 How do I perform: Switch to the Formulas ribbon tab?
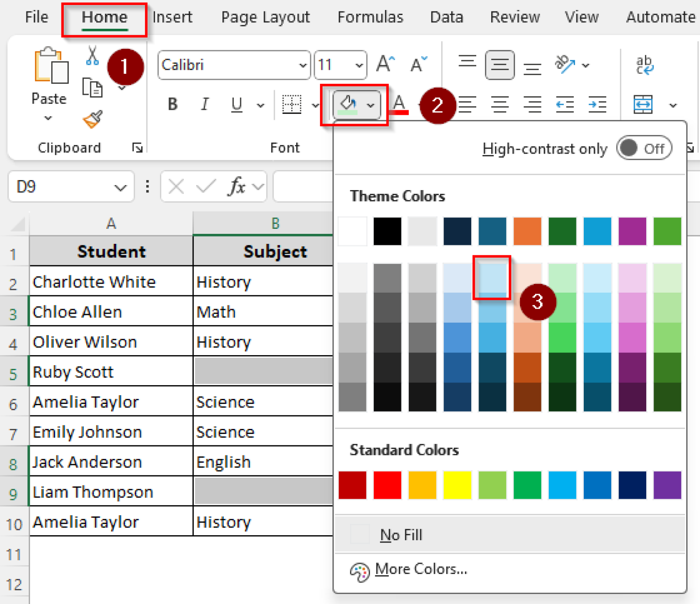tap(370, 17)
